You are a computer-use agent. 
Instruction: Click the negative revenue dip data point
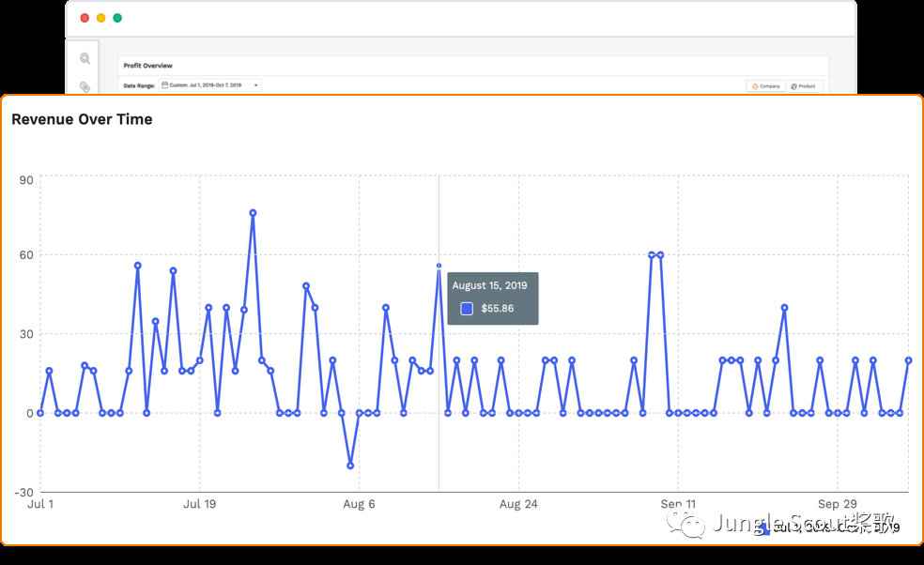(x=350, y=466)
